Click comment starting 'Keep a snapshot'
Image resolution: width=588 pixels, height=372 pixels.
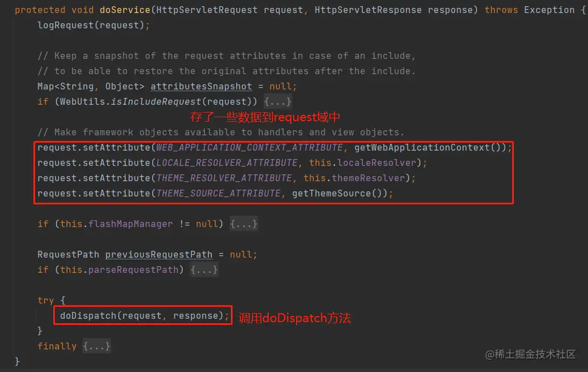click(x=226, y=56)
